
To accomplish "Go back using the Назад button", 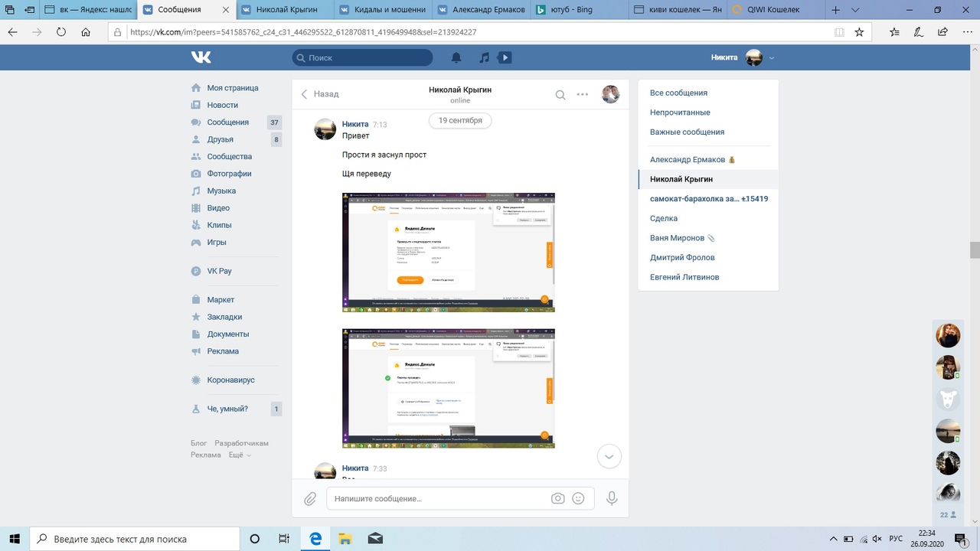I will tap(319, 94).
